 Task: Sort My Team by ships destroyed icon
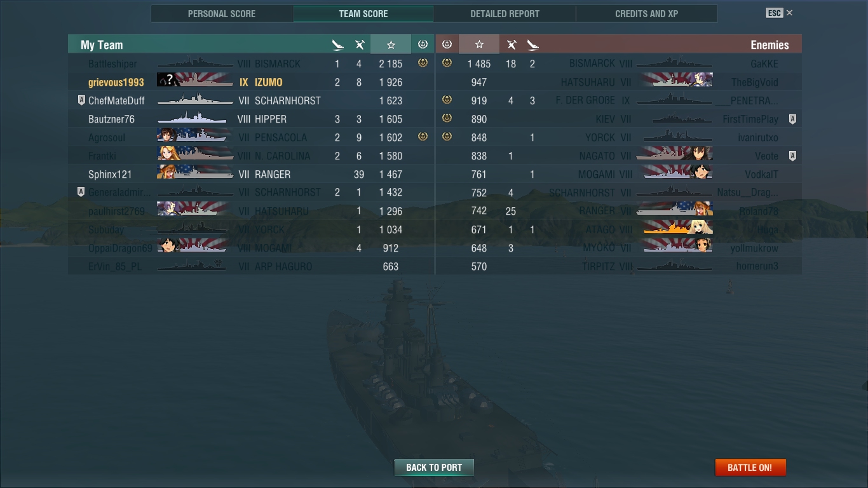coord(338,44)
